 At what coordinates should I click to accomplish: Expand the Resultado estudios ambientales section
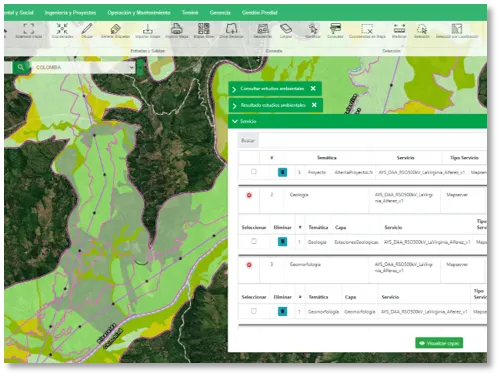pyautogui.click(x=234, y=106)
